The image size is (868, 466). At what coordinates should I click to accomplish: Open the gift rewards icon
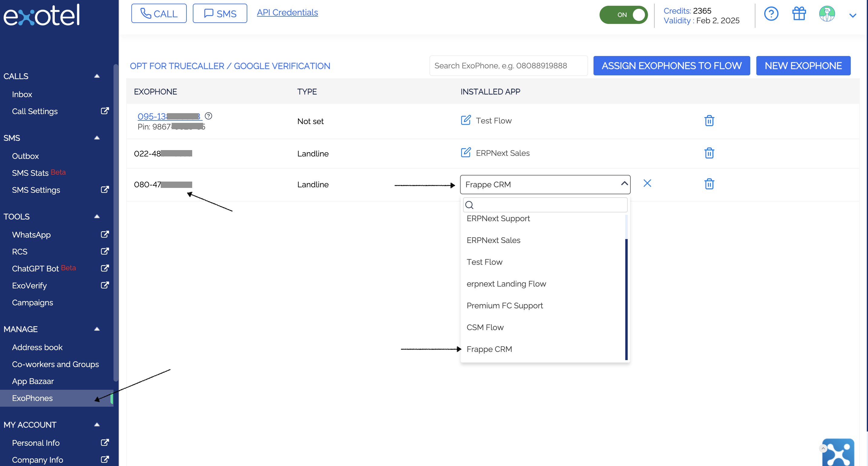click(799, 14)
